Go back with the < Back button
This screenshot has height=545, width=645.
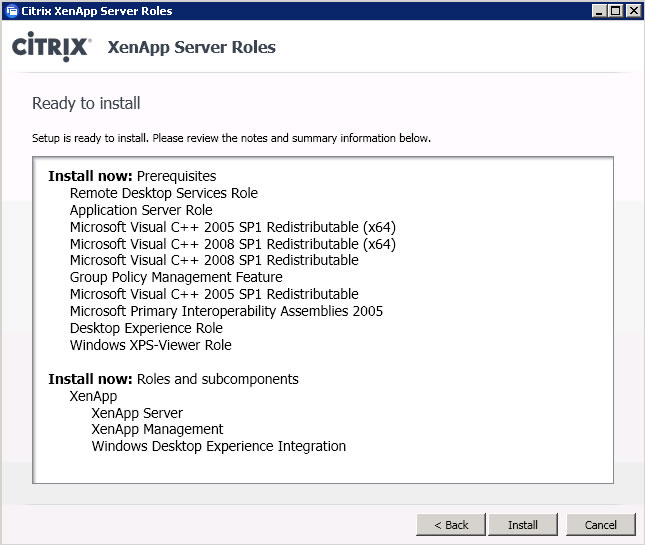tap(451, 524)
